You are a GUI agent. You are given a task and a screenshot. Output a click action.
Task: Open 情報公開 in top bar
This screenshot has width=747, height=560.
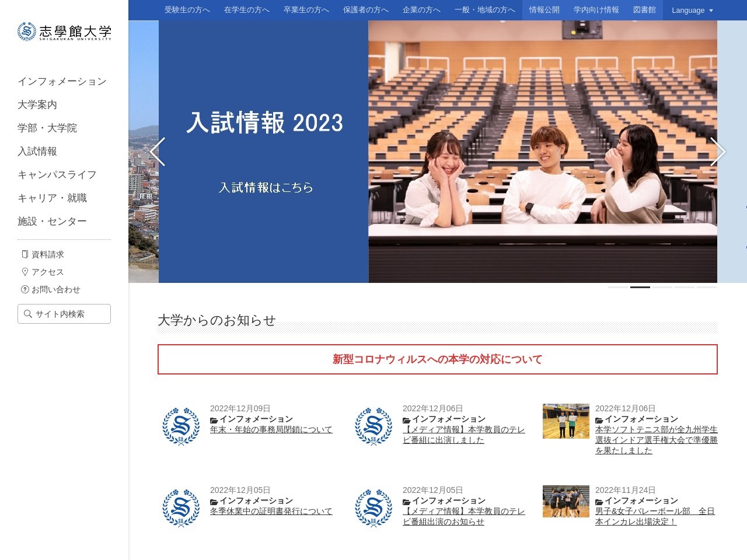[x=544, y=10]
